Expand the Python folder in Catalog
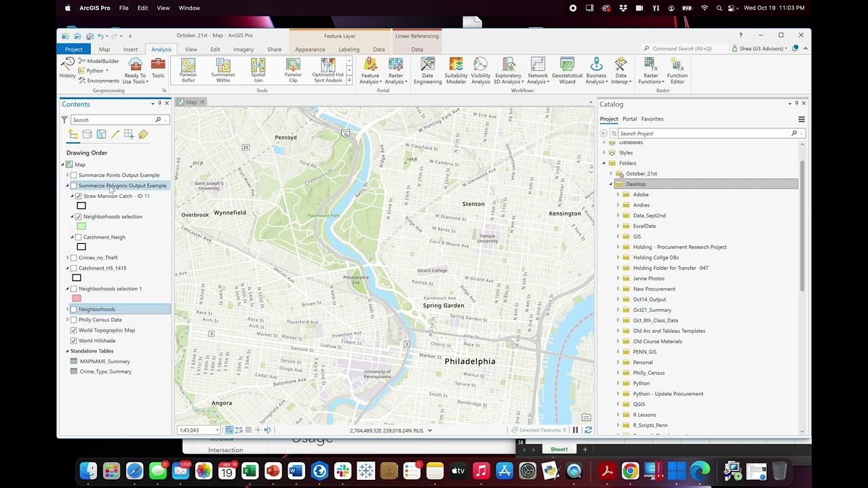868x488 pixels. pyautogui.click(x=618, y=383)
